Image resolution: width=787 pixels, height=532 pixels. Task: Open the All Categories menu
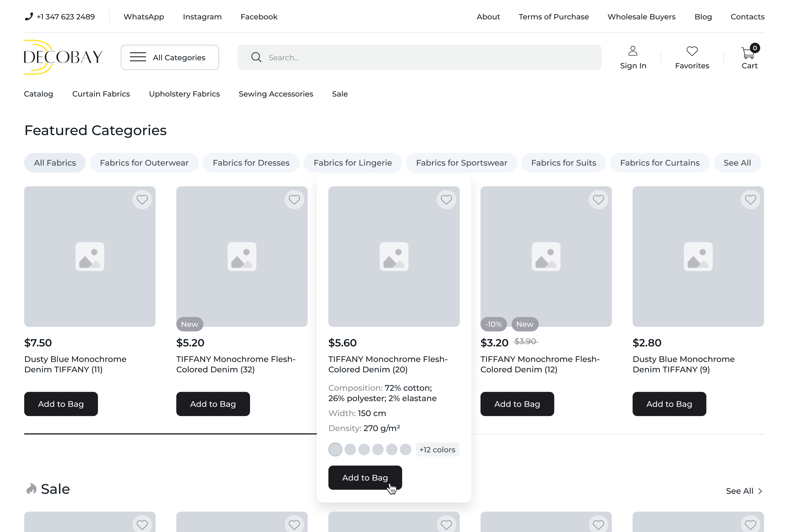(x=170, y=57)
